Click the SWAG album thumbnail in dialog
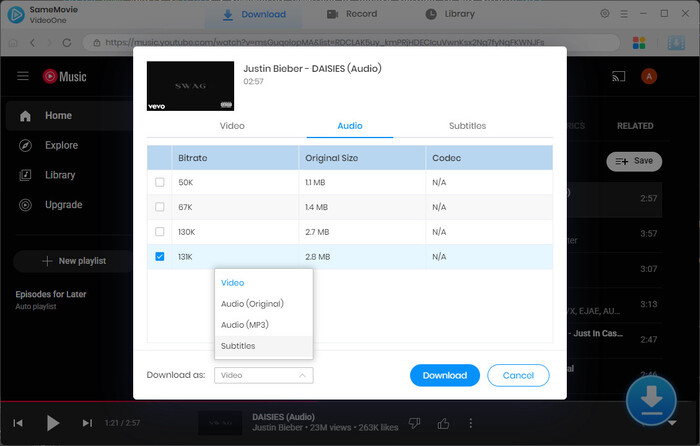 189,86
